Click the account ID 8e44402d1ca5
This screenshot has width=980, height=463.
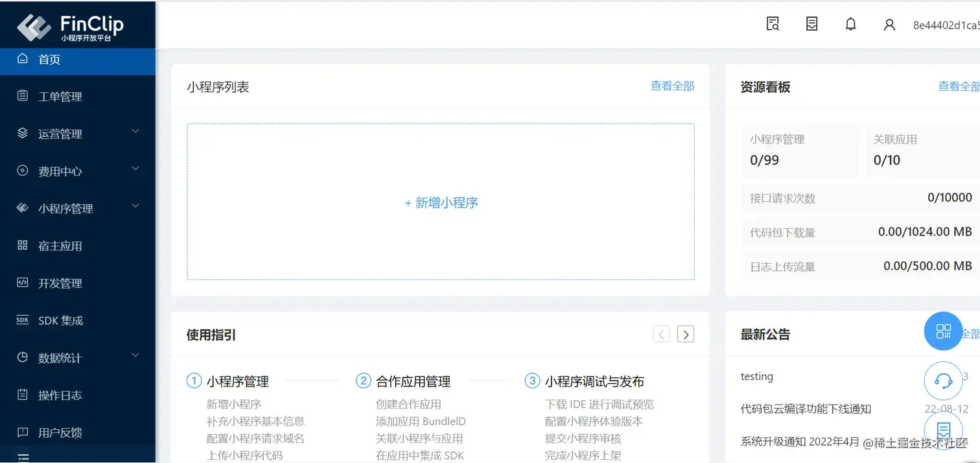click(x=946, y=25)
